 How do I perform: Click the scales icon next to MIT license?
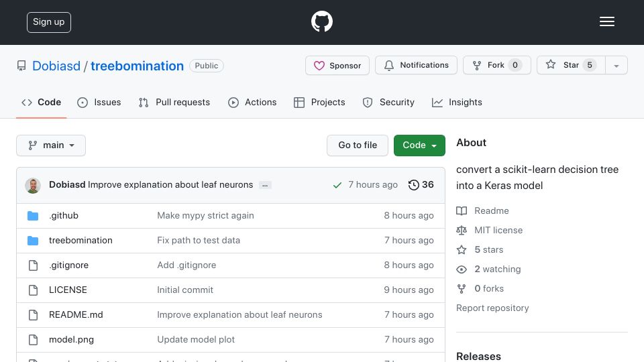(462, 230)
